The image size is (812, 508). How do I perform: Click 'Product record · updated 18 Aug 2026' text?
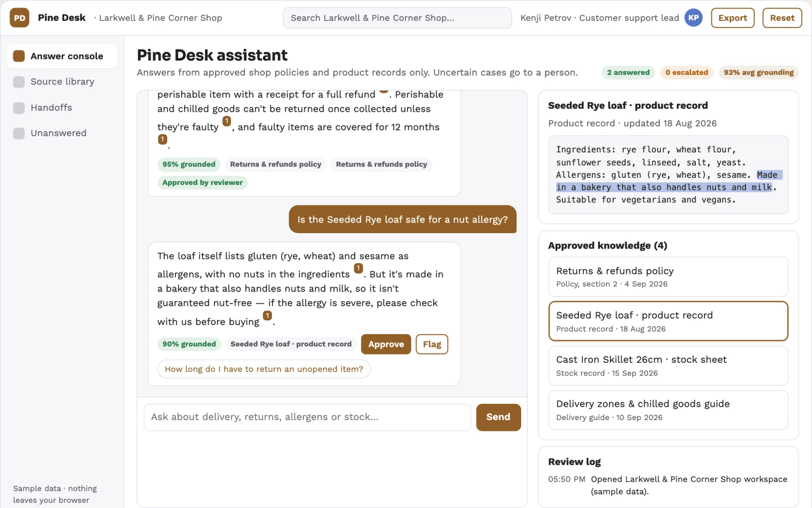tap(632, 123)
